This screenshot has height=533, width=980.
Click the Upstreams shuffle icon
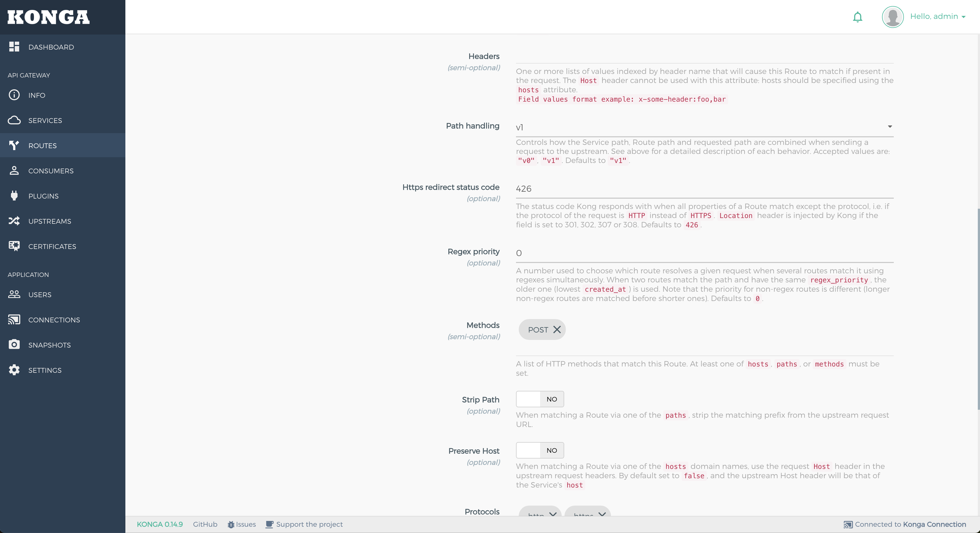14,221
